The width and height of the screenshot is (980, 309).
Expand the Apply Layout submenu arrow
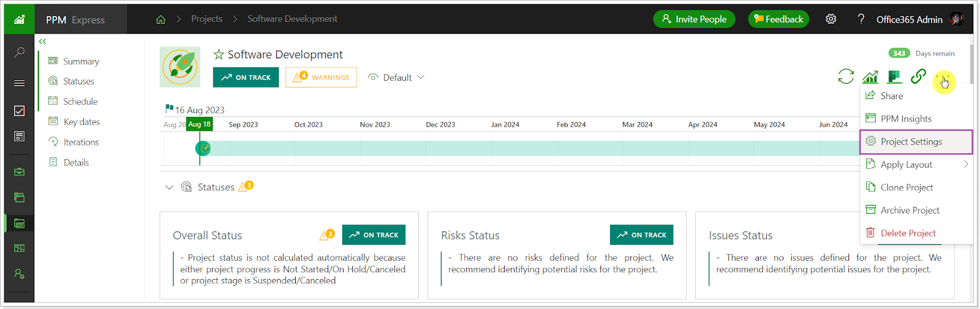(x=966, y=164)
